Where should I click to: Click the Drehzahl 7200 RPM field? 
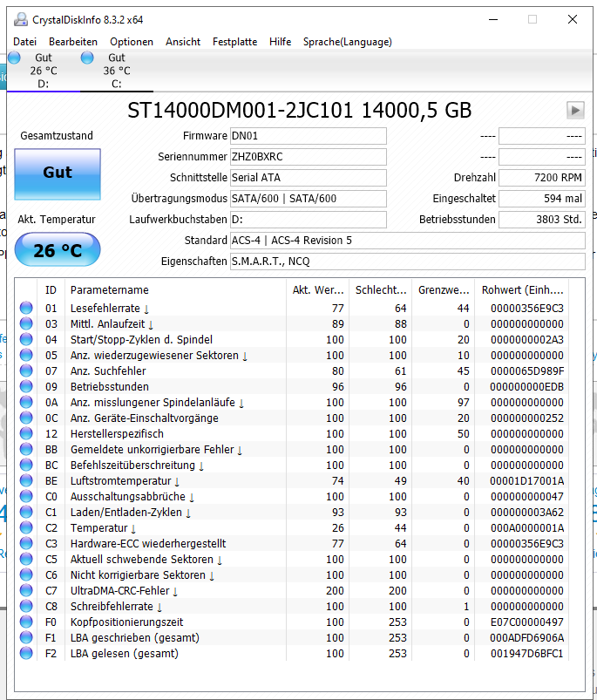pyautogui.click(x=542, y=178)
